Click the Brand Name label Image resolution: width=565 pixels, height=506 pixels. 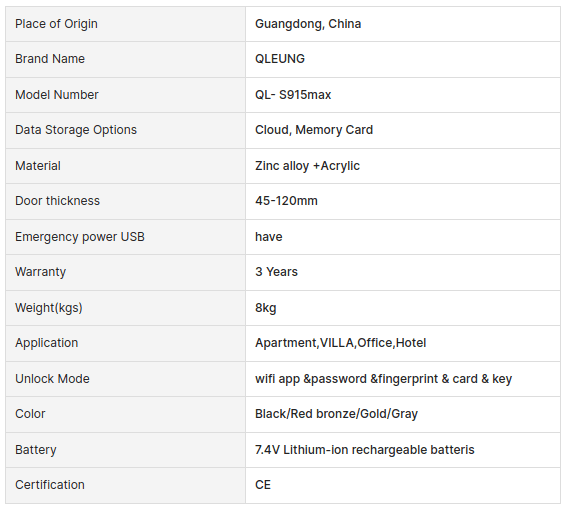tap(50, 59)
